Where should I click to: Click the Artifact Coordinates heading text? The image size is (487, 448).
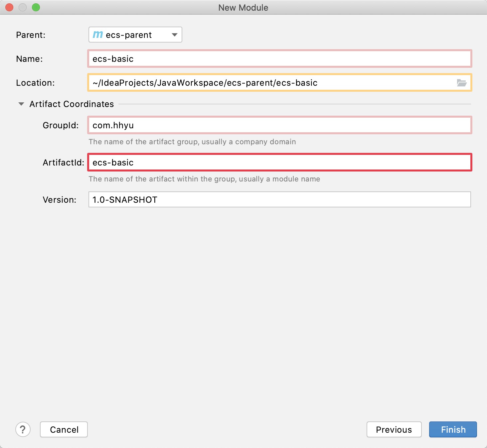click(x=72, y=104)
